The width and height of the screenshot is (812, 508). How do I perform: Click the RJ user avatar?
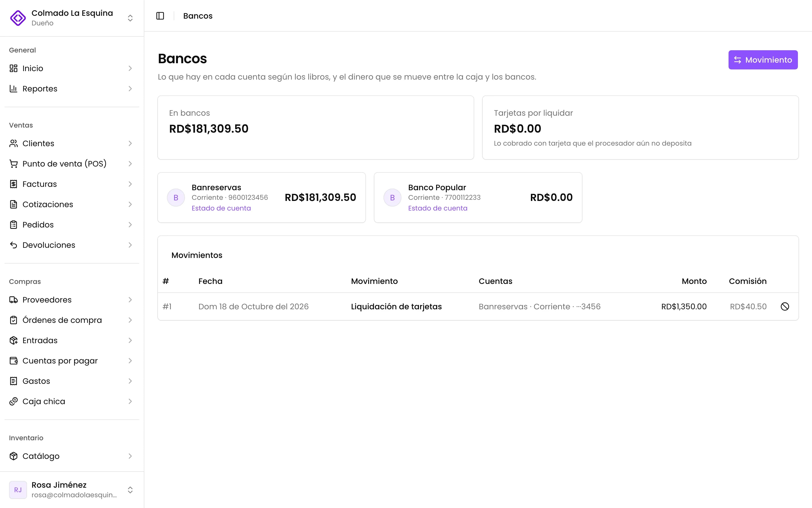click(18, 490)
